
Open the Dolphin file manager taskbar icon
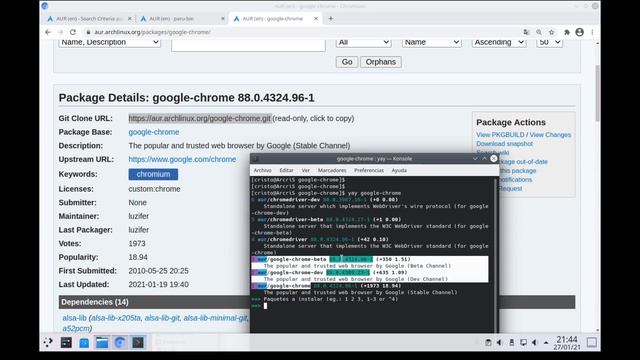tap(102, 342)
